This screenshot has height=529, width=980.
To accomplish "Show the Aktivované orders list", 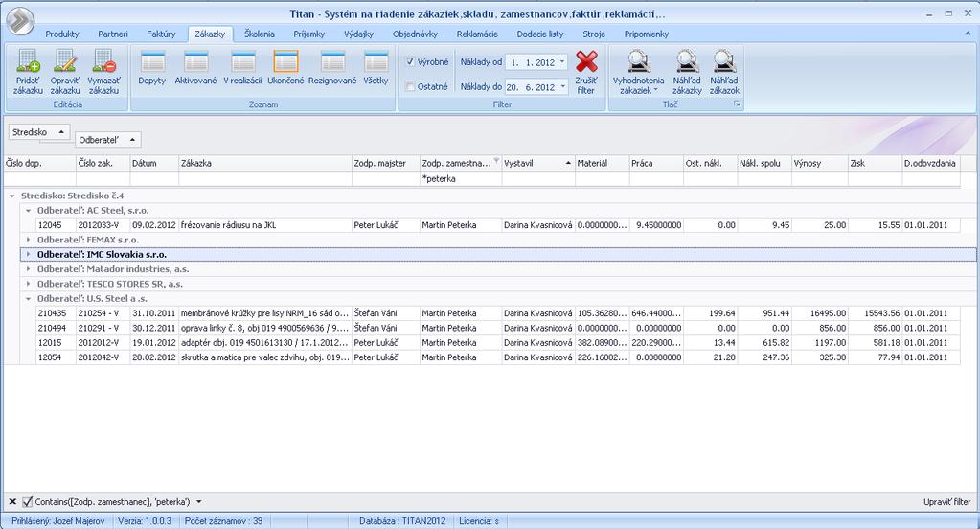I will pos(195,68).
